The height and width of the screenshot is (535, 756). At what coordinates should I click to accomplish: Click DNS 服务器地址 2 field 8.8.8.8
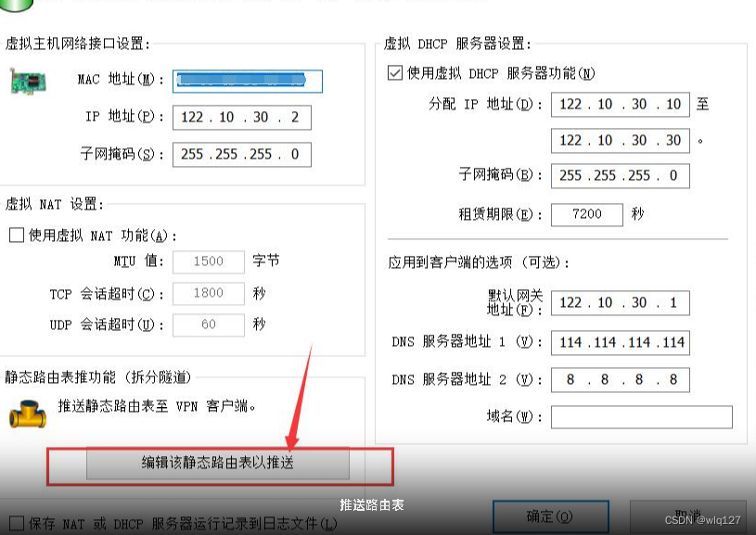pos(620,380)
